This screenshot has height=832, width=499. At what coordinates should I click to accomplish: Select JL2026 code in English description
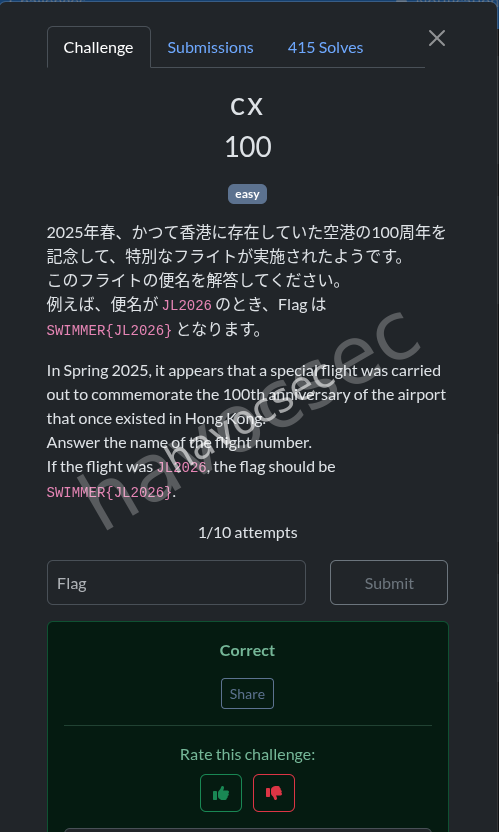tap(181, 467)
